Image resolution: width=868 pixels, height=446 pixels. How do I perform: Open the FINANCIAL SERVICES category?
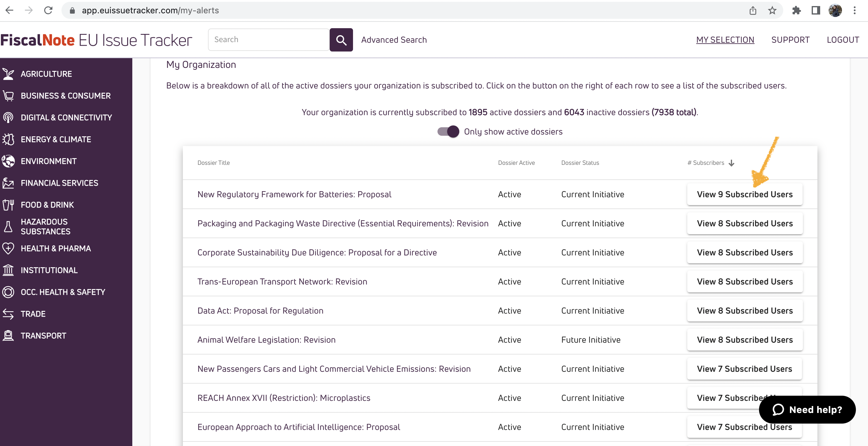59,183
